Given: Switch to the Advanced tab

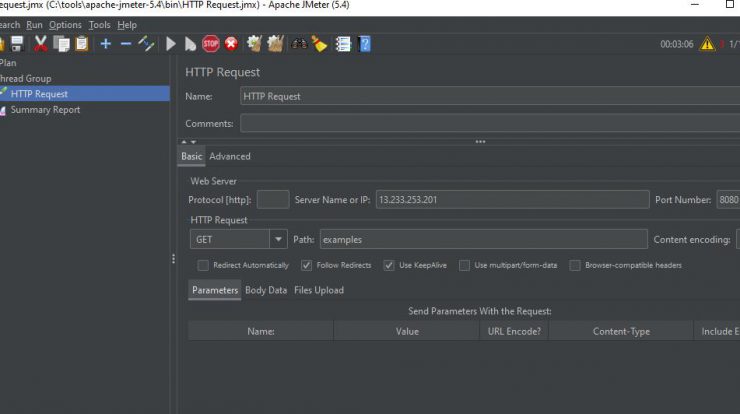Looking at the screenshot, I should [230, 156].
